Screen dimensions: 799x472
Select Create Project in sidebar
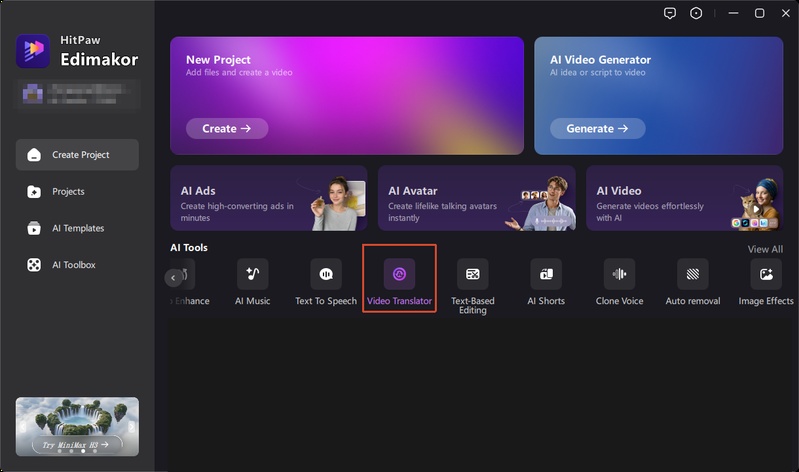[77, 155]
